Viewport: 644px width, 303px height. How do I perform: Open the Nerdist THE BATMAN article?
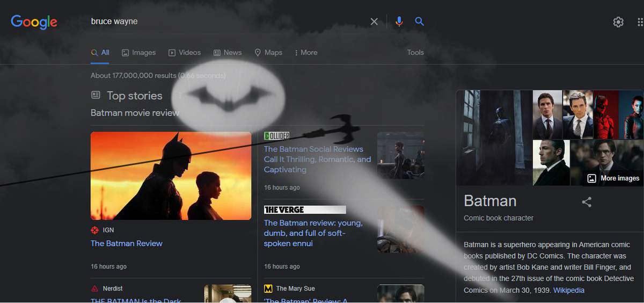(136, 300)
